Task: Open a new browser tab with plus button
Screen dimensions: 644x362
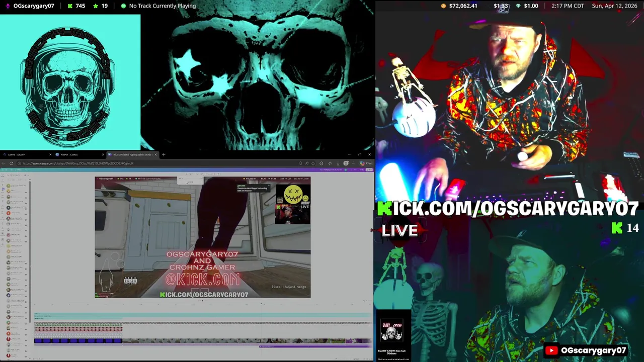Action: click(x=164, y=154)
